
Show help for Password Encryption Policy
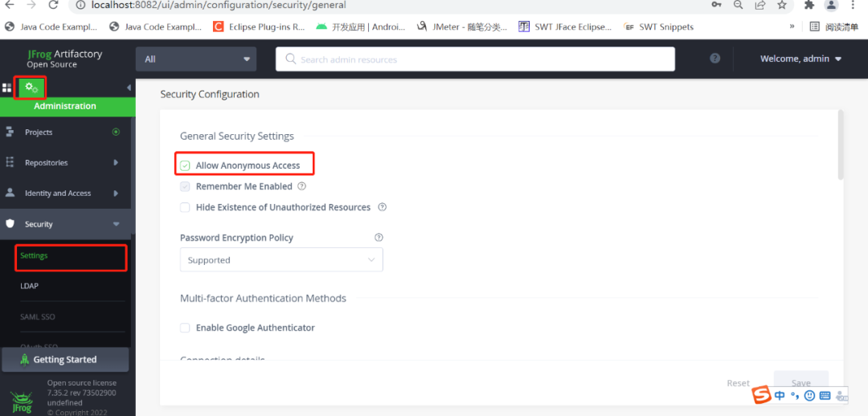(379, 238)
